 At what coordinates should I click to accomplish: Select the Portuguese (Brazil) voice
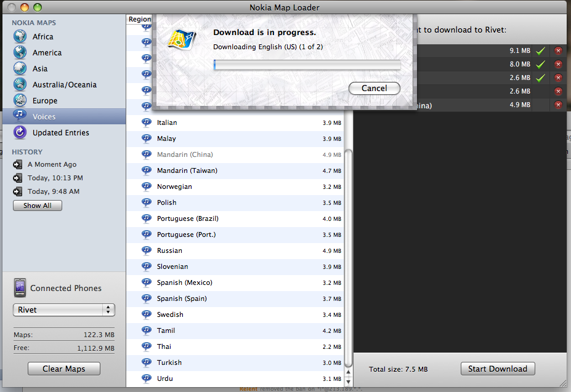[235, 218]
